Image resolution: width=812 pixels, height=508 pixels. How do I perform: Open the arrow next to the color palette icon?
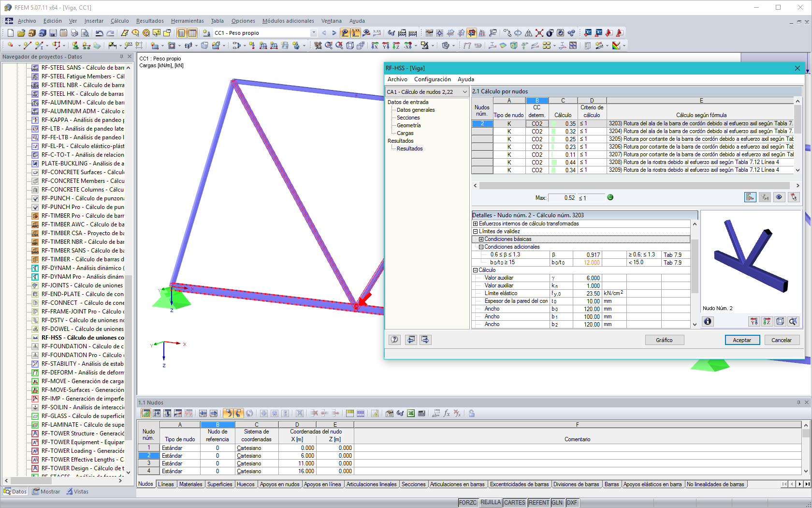click(624, 45)
